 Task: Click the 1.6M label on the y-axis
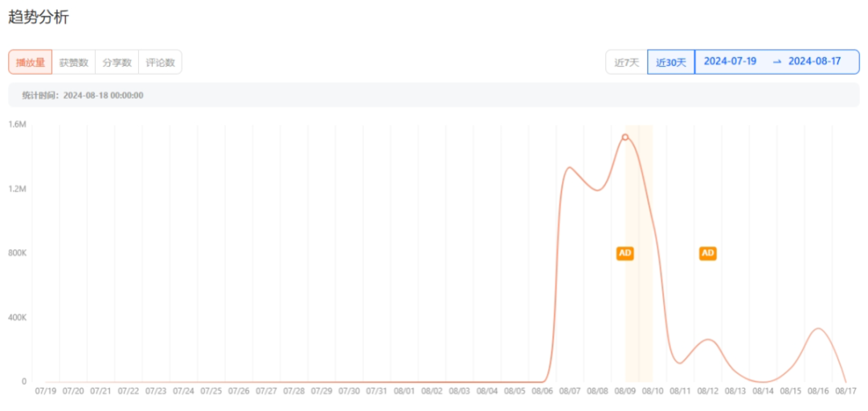tap(18, 125)
